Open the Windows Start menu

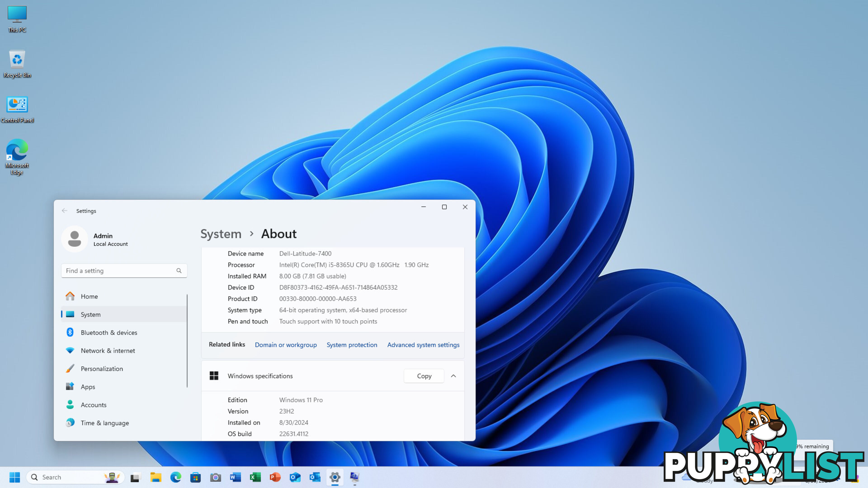(x=14, y=477)
